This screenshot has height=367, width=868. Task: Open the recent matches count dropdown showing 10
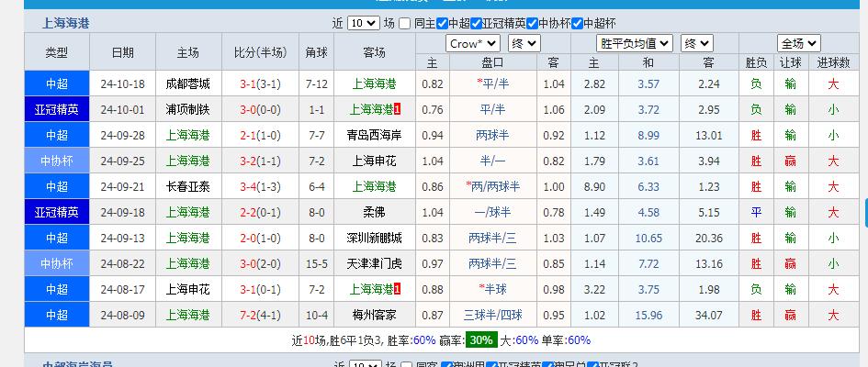pos(363,23)
